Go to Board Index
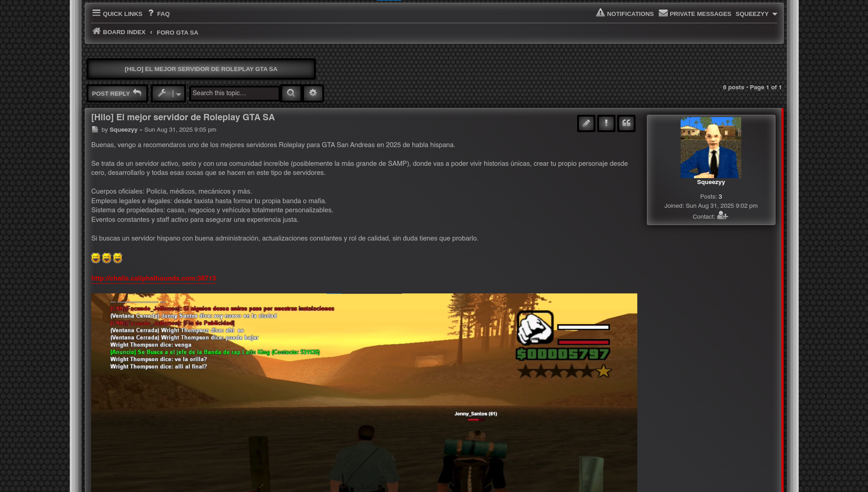Image resolution: width=868 pixels, height=492 pixels. (119, 32)
